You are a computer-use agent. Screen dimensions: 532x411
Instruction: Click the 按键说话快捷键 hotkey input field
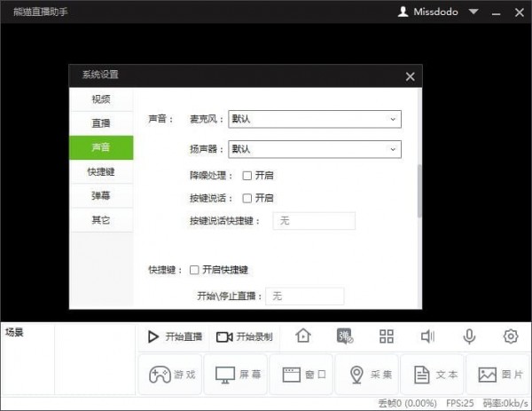314,221
